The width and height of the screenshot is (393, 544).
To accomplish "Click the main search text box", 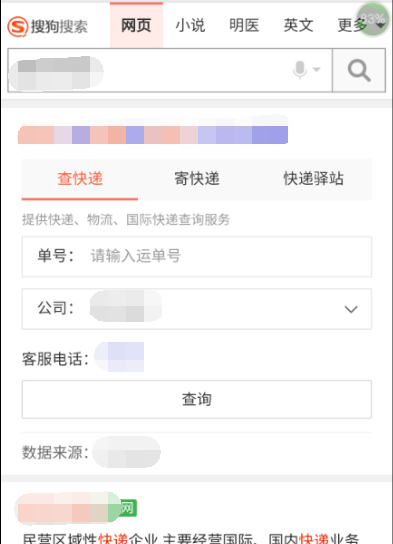I will pyautogui.click(x=170, y=70).
